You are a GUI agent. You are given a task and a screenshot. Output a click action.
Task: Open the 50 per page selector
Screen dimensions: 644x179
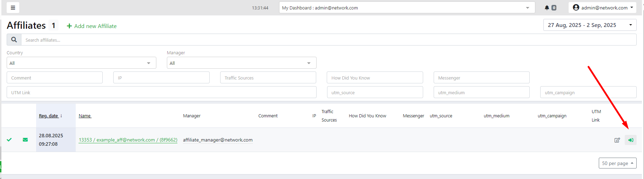(x=617, y=163)
